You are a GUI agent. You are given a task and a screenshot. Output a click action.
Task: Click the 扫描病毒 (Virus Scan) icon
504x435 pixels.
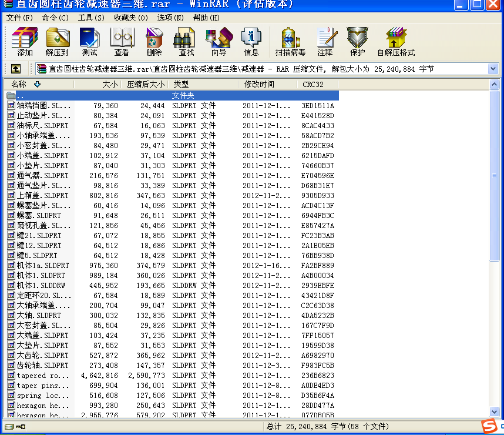click(x=290, y=42)
